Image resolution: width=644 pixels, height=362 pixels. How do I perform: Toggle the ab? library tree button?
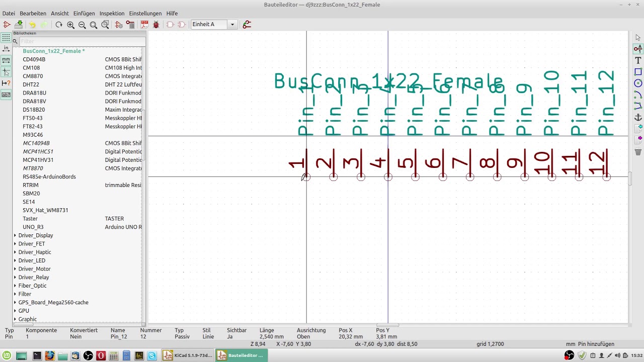click(x=6, y=95)
